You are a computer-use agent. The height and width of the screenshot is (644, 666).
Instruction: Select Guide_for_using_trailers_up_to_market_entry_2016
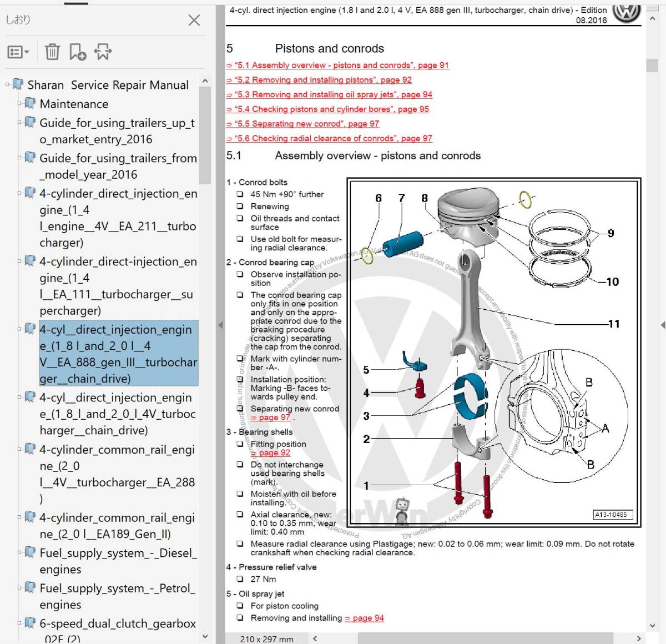117,131
